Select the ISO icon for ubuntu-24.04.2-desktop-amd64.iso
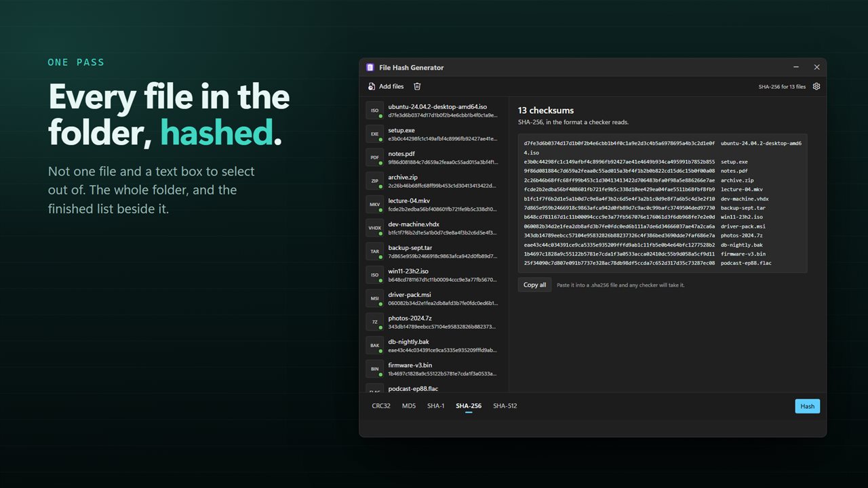Image resolution: width=868 pixels, height=488 pixels. pos(374,110)
